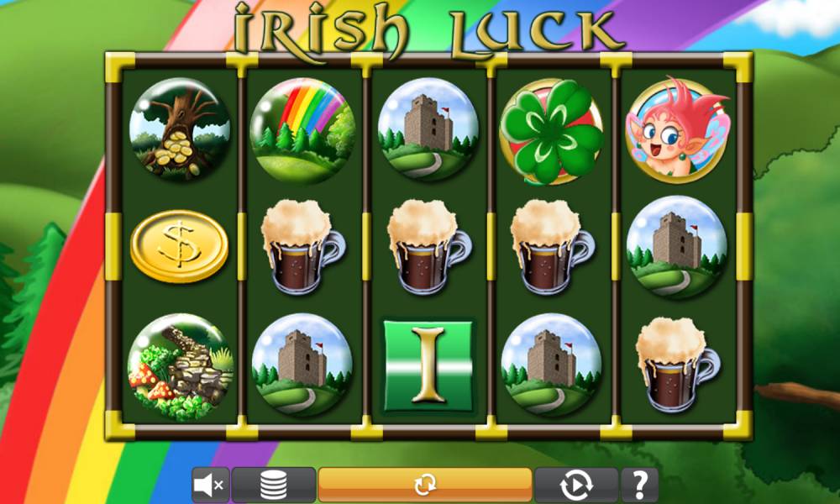Start autoplay with the circular play icon
This screenshot has height=504, width=840.
click(x=576, y=485)
